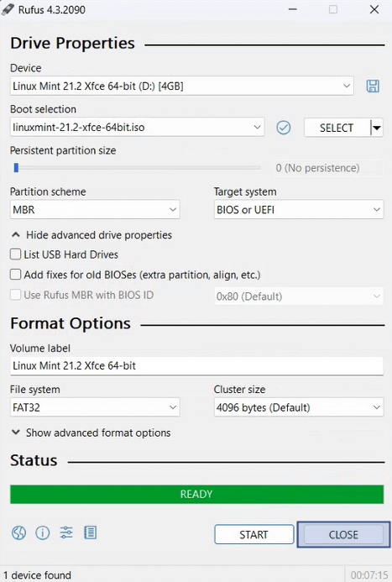Enable List USB Hard Drives checkbox
This screenshot has height=582, width=392.
(16, 254)
